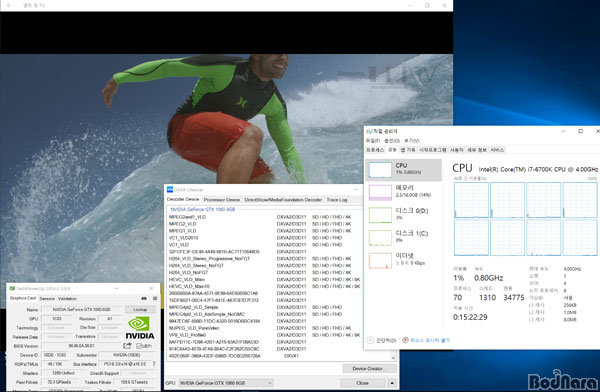Switch to the Processor Device tab
Viewport: 600px width, 392px height.
[x=222, y=199]
